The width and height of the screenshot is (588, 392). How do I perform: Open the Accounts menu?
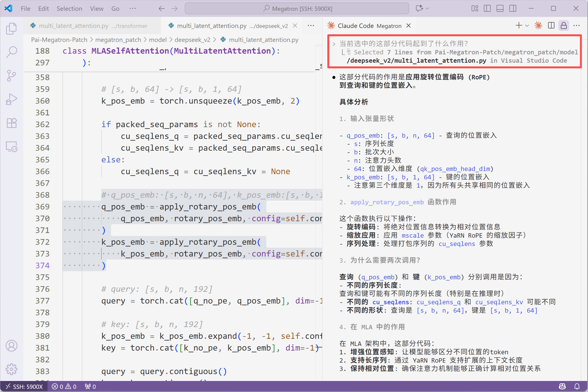pos(12,346)
